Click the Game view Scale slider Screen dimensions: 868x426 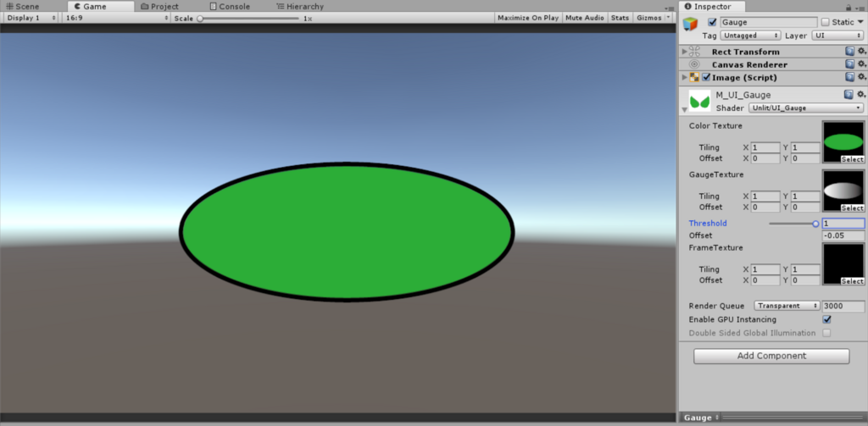click(x=248, y=19)
